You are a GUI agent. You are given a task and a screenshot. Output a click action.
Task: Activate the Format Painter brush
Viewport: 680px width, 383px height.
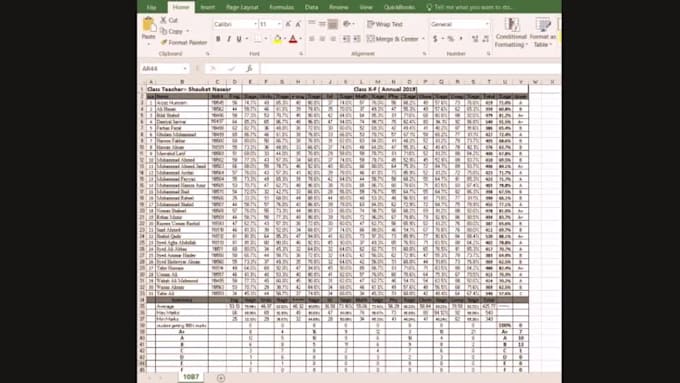point(184,43)
